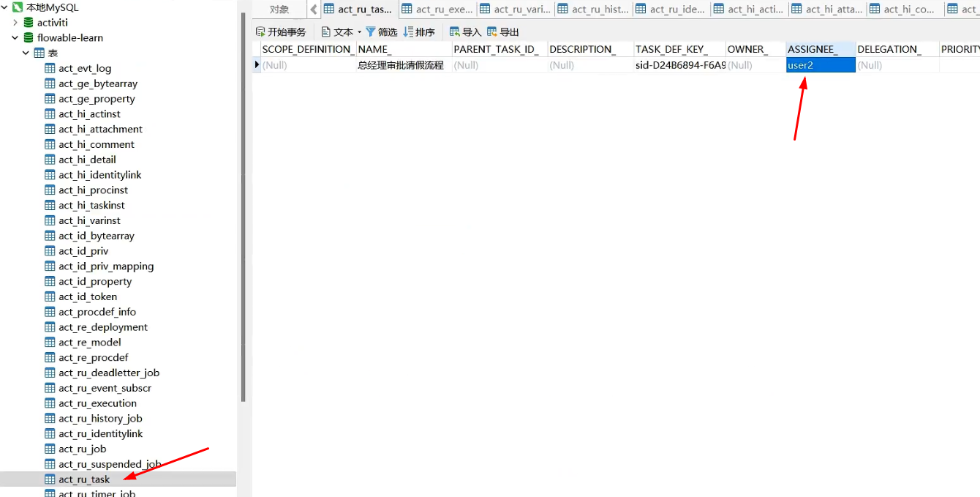The height and width of the screenshot is (497, 980).
Task: Select table act_hi_attachment in tree
Action: (100, 130)
